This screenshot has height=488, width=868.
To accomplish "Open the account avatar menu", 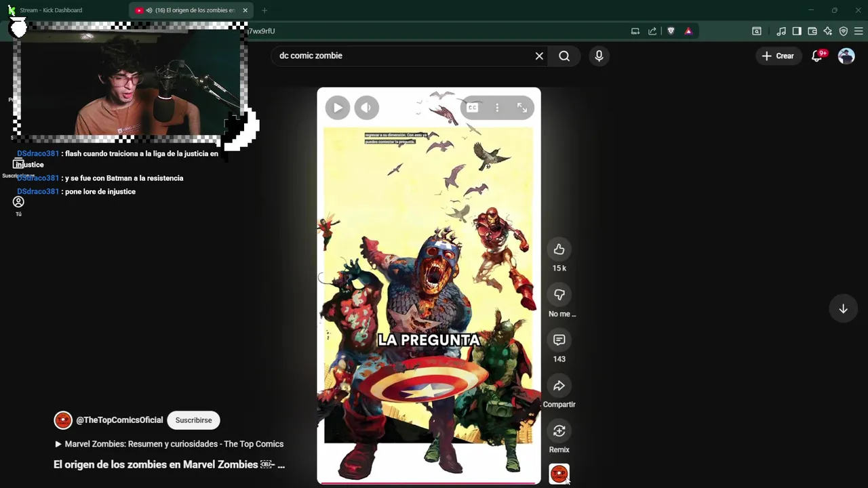I will [x=846, y=56].
